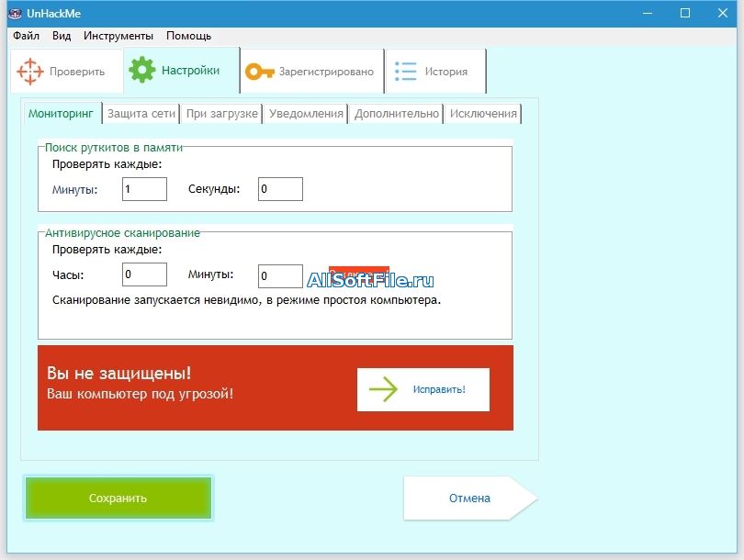Click the green Сохранить button
744x560 pixels.
[x=118, y=498]
